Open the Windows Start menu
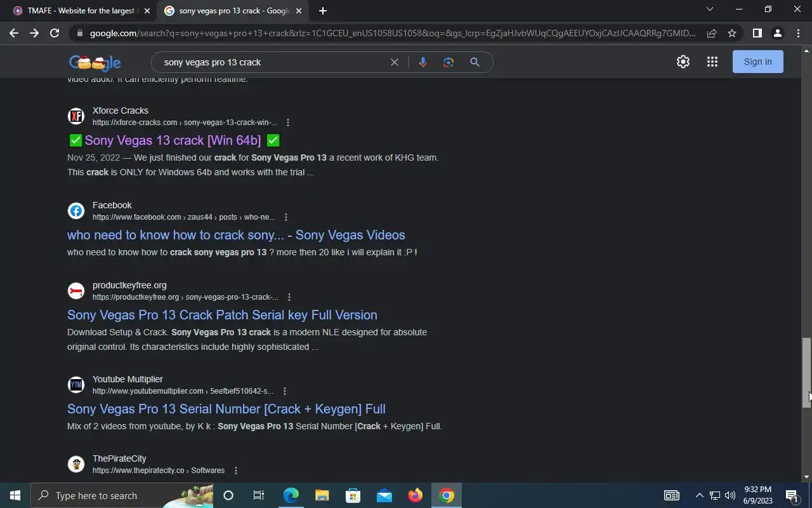 (15, 495)
